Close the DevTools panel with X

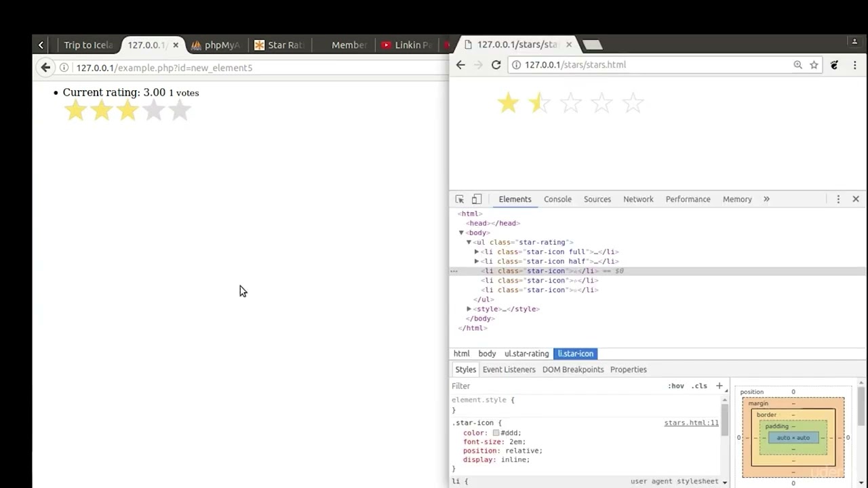pos(856,199)
